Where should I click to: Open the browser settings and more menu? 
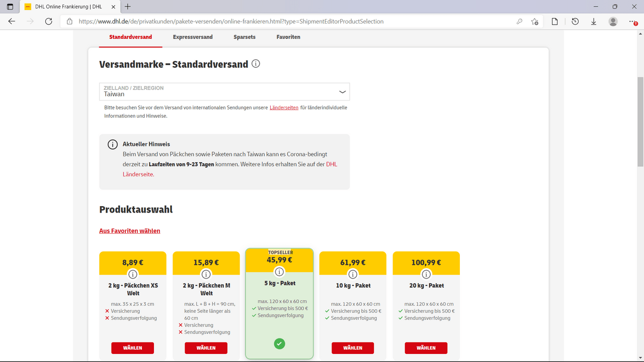pos(633,22)
